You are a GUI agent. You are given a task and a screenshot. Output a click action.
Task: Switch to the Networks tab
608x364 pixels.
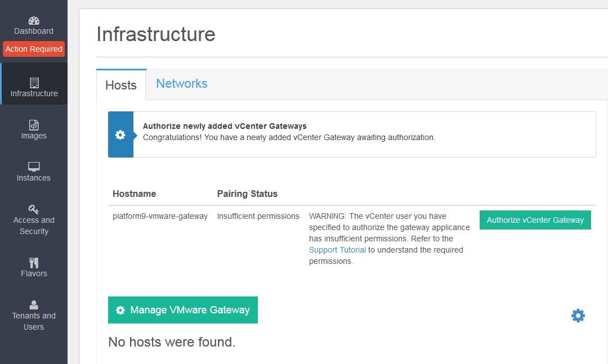coord(182,84)
